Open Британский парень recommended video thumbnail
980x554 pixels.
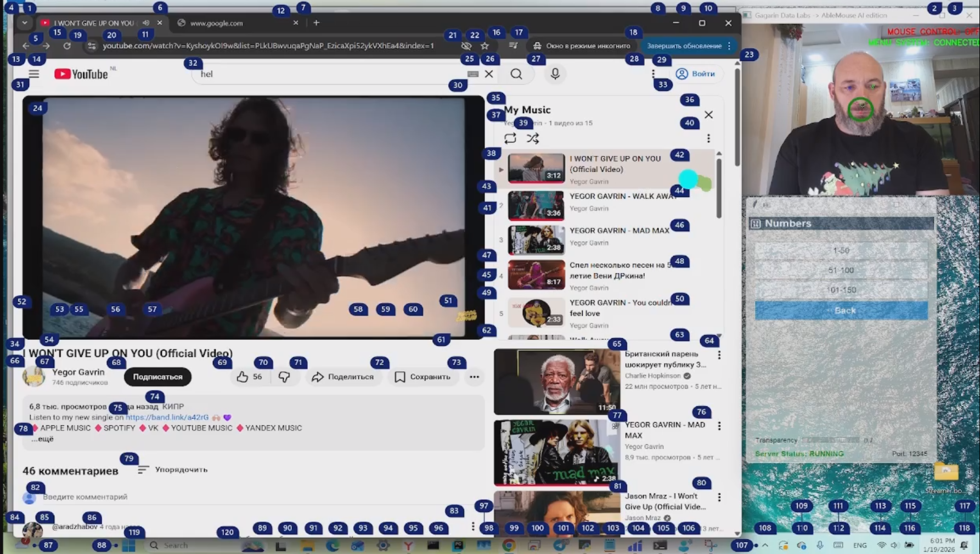(556, 382)
